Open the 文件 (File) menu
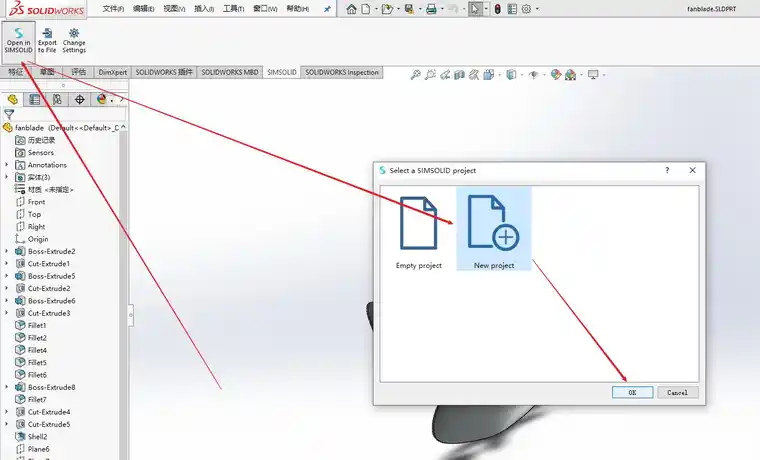 113,9
